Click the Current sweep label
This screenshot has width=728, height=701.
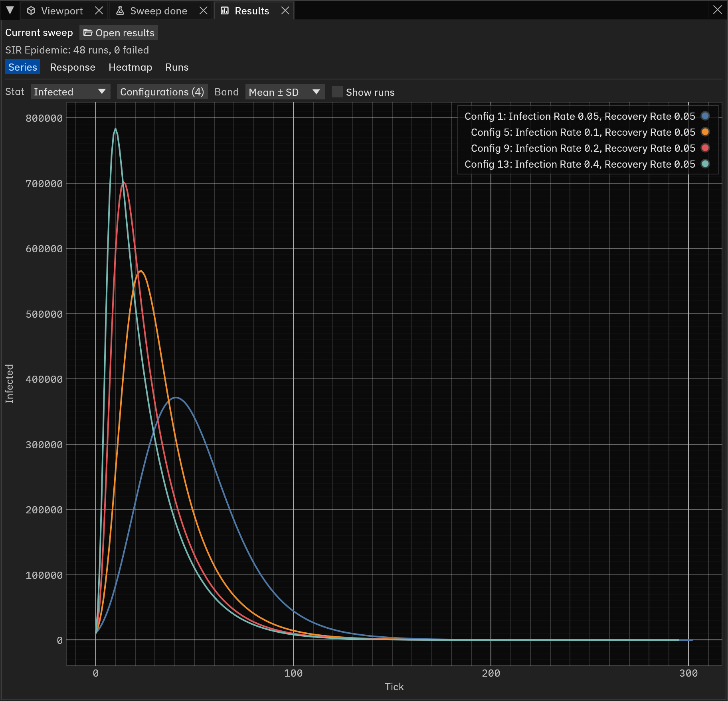tap(39, 33)
